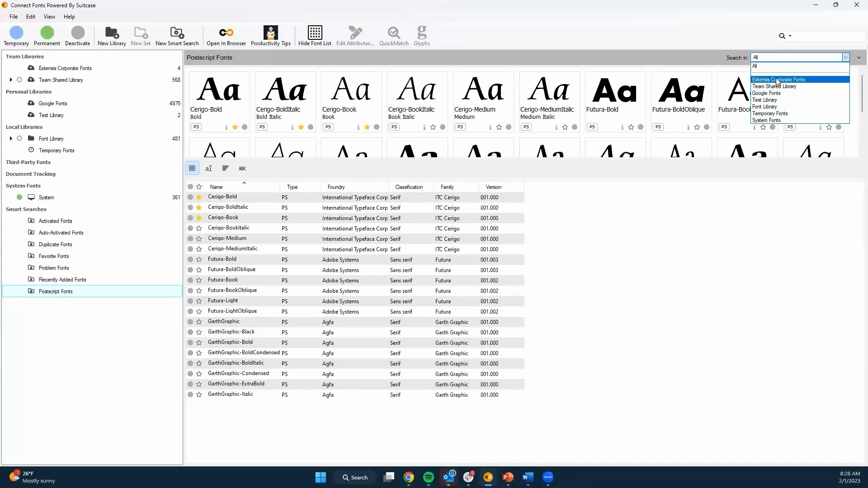Click the Hide Font List icon

315,33
